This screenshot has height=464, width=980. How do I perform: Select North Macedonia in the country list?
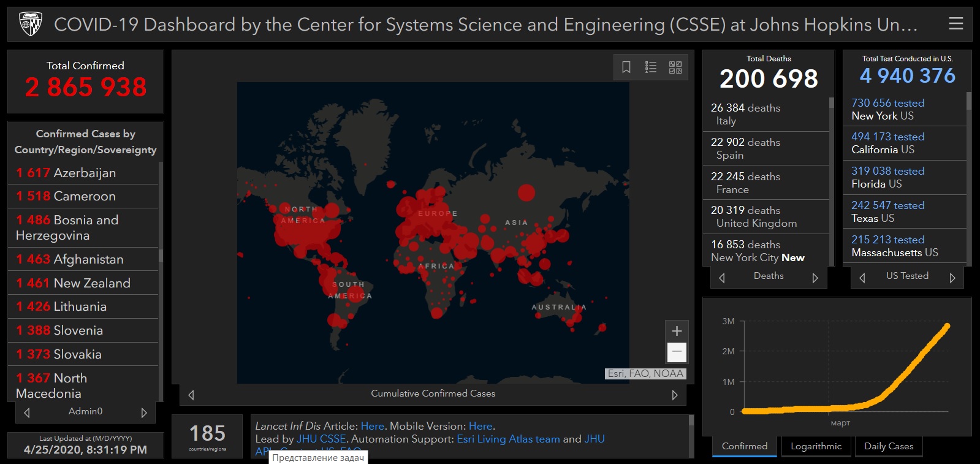point(83,385)
